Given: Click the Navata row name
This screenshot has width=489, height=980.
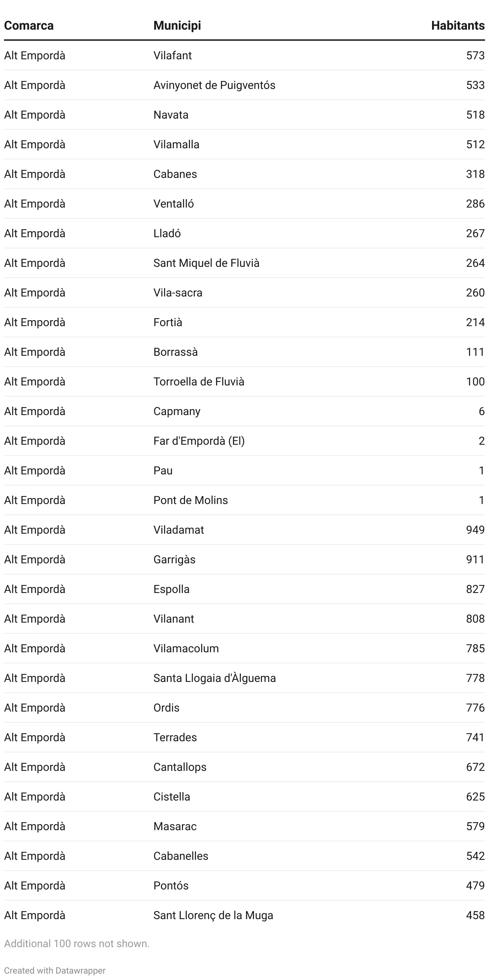Looking at the screenshot, I should click(x=171, y=115).
